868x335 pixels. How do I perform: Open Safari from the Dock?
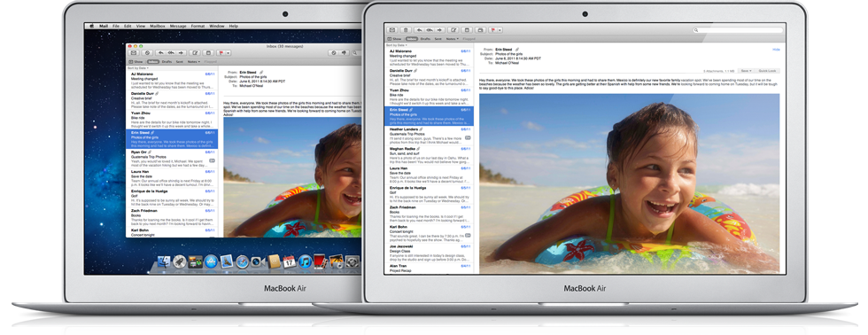(x=242, y=262)
